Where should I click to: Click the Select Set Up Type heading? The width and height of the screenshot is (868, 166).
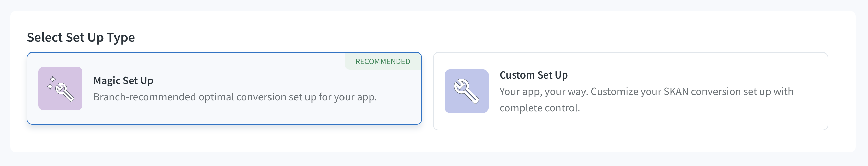click(81, 37)
